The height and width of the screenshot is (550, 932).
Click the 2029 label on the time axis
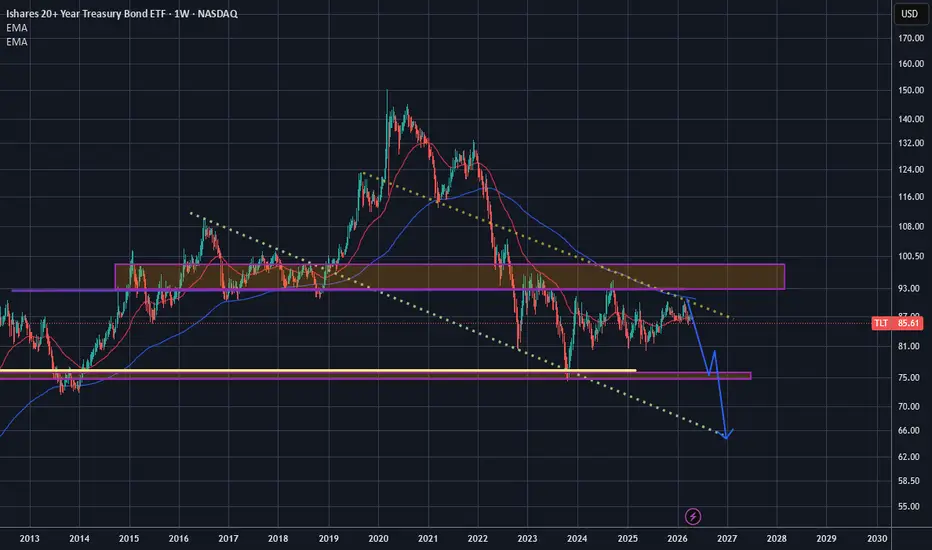tap(826, 539)
